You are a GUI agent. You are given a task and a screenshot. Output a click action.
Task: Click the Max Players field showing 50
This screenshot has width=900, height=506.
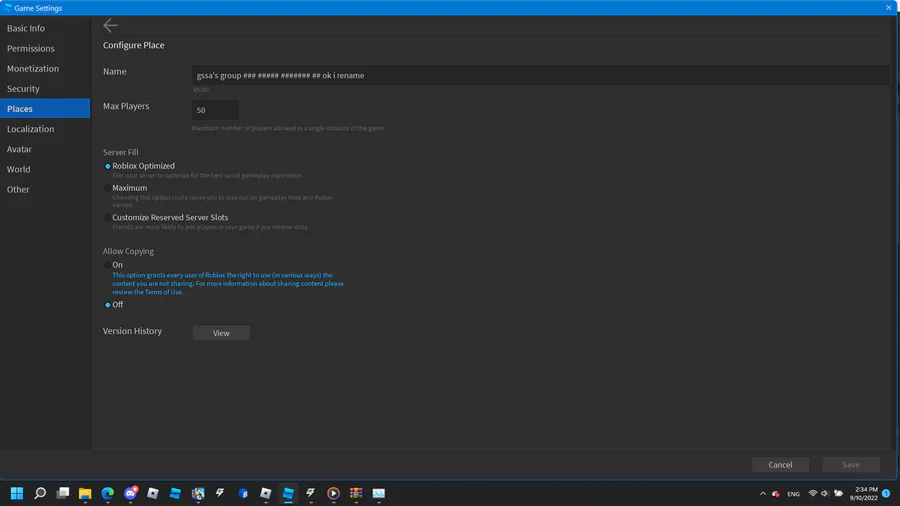tap(215, 110)
